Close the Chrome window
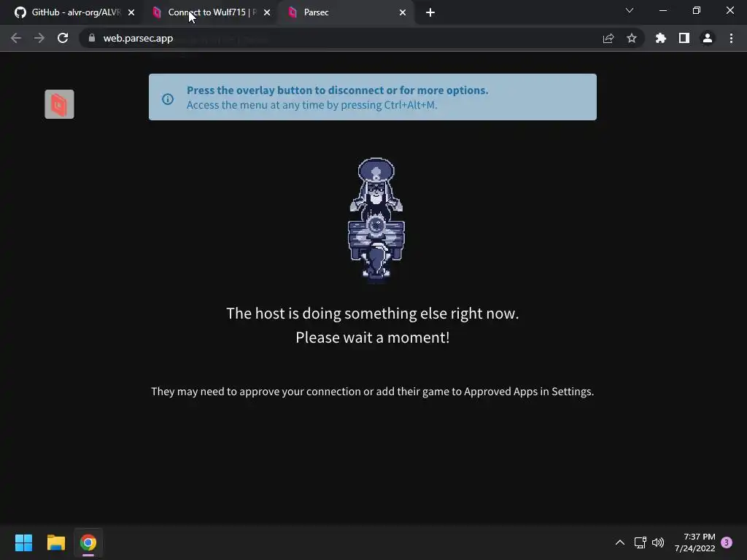747x560 pixels. coord(729,10)
